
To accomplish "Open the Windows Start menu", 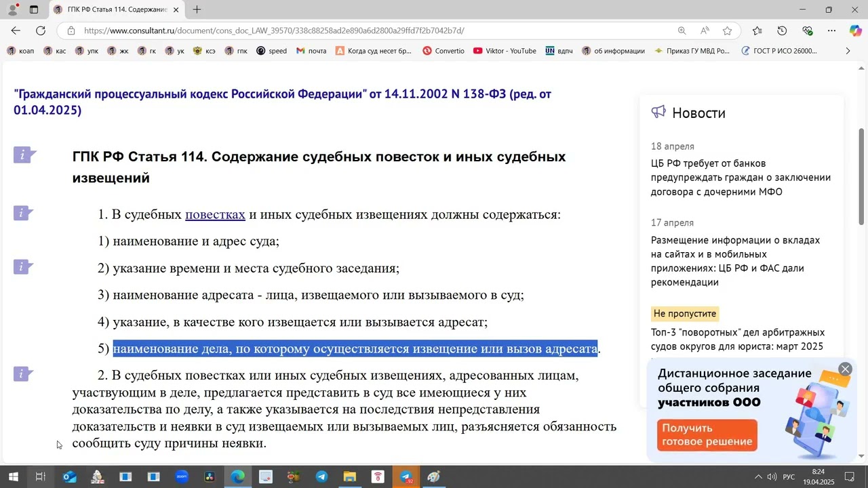I will (13, 476).
